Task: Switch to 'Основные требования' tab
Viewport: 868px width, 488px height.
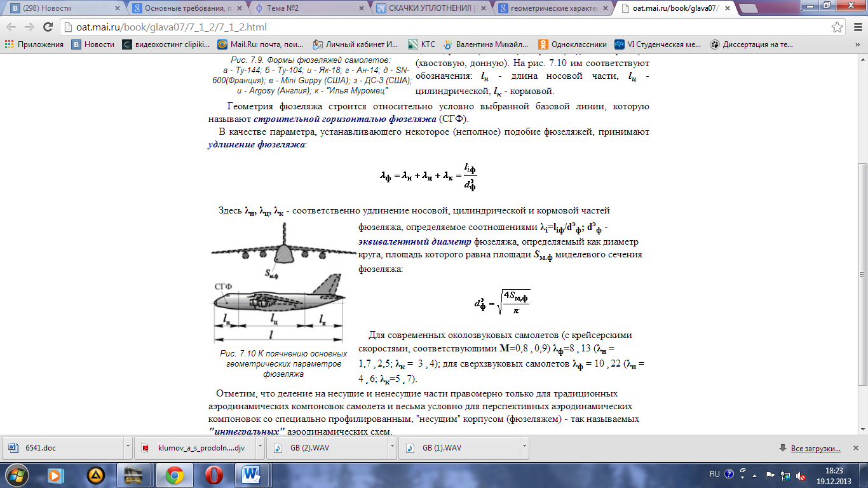Action: tap(187, 9)
